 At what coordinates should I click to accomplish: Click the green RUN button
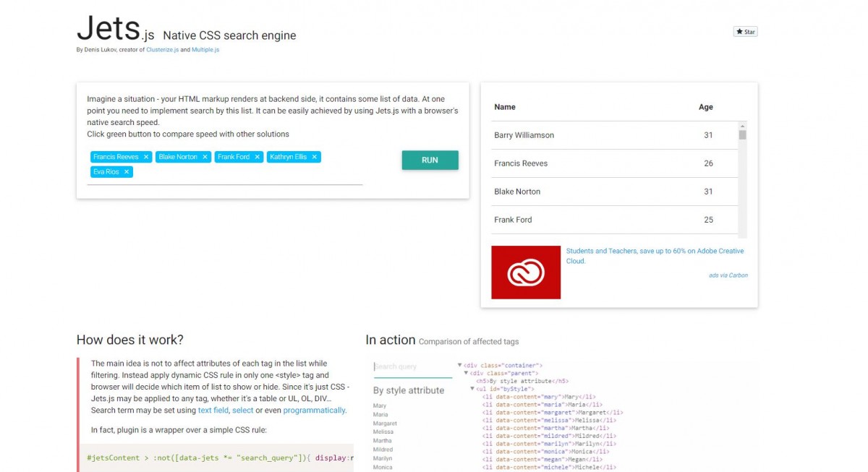point(430,160)
